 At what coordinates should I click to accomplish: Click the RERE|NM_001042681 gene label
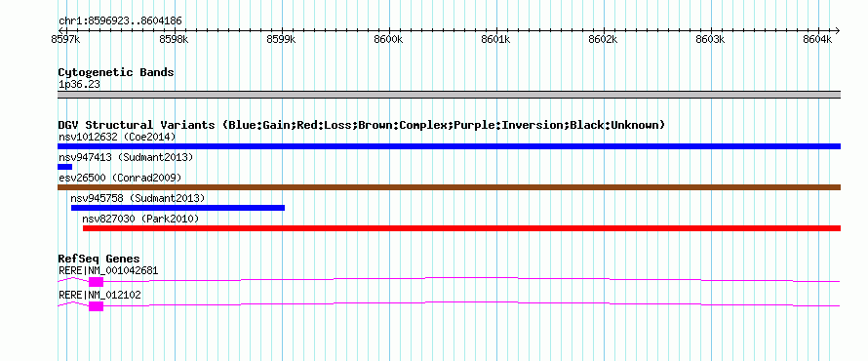click(108, 271)
